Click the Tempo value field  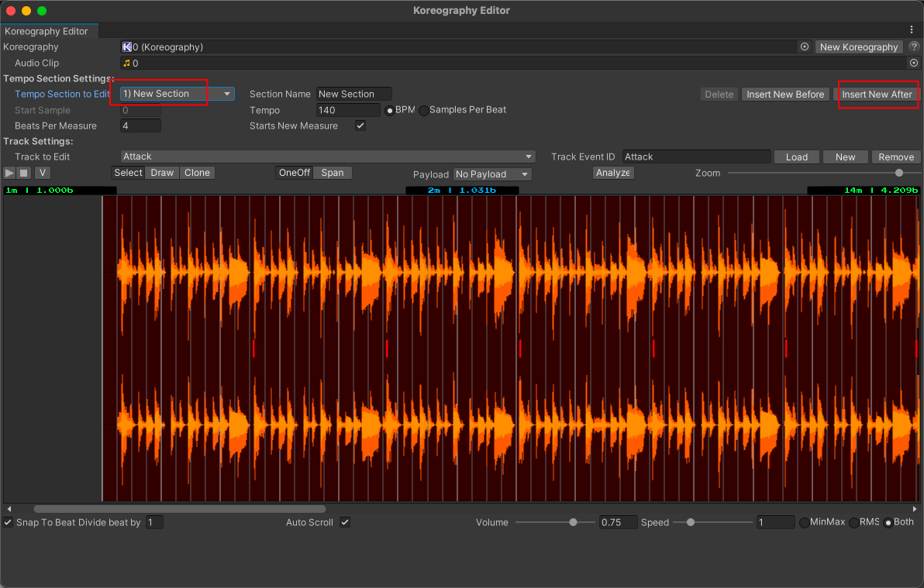[x=348, y=110]
